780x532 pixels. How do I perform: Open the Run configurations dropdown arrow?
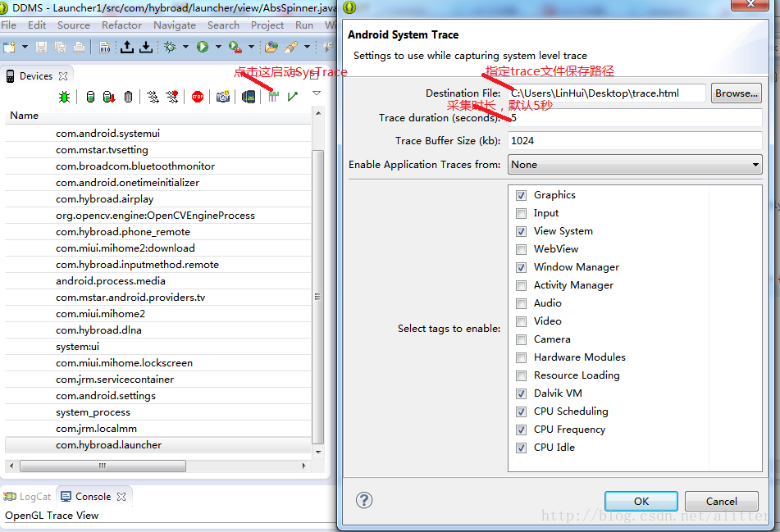coord(218,48)
